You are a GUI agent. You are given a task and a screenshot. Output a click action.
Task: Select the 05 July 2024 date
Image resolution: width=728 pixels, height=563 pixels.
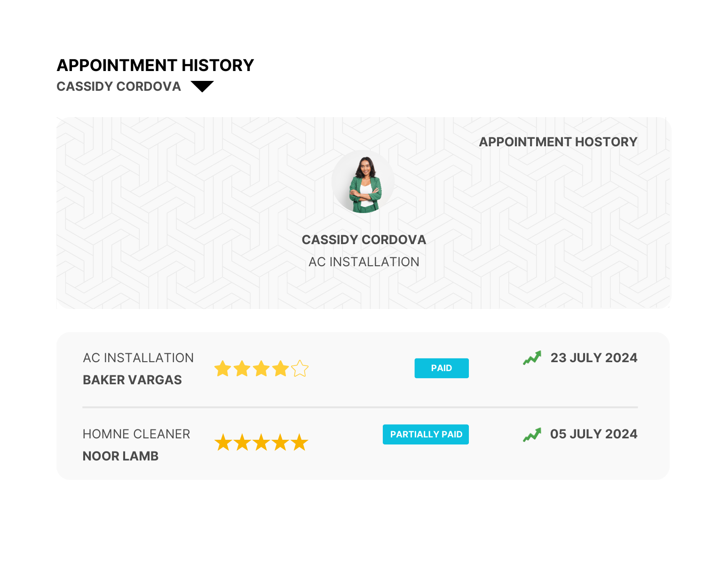pos(593,434)
